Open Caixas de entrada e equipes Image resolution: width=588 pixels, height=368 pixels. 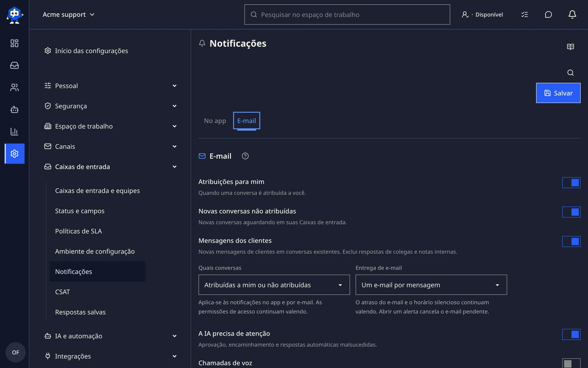coord(98,191)
